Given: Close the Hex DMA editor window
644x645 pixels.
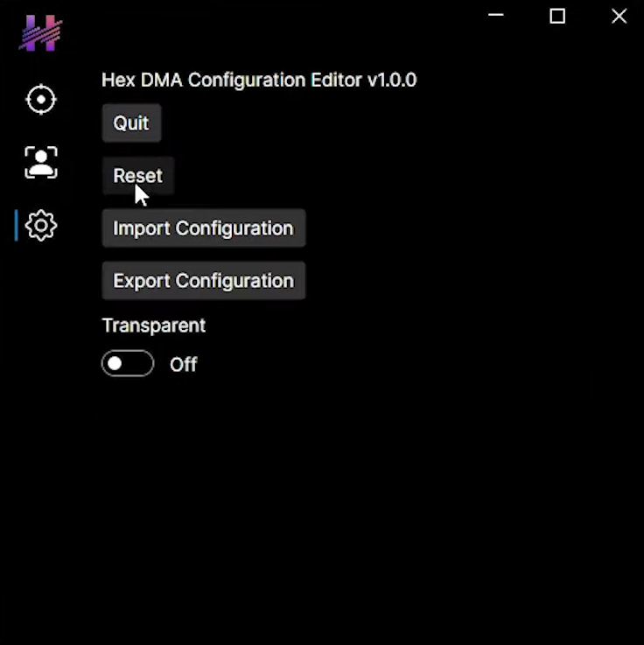Looking at the screenshot, I should point(619,16).
